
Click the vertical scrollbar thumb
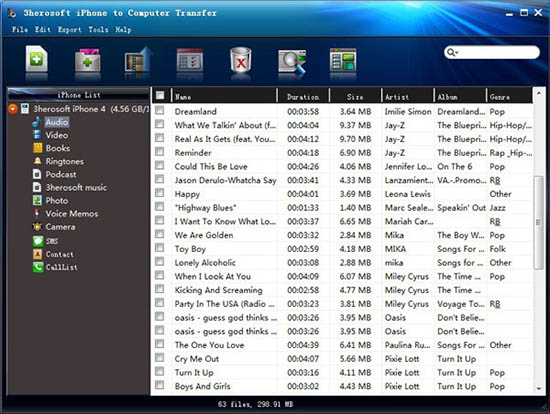pyautogui.click(x=538, y=222)
